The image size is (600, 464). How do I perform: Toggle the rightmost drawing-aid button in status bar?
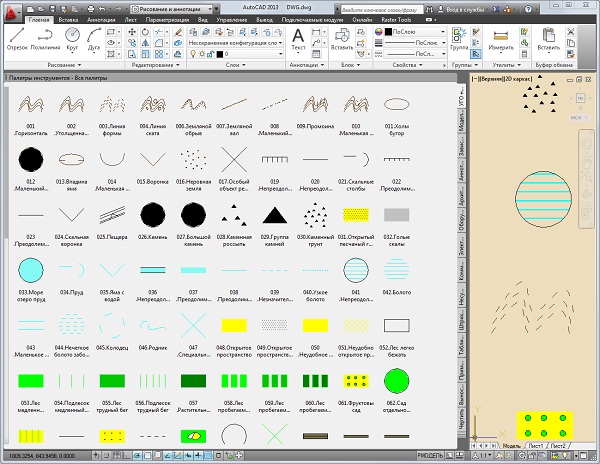coord(238,455)
